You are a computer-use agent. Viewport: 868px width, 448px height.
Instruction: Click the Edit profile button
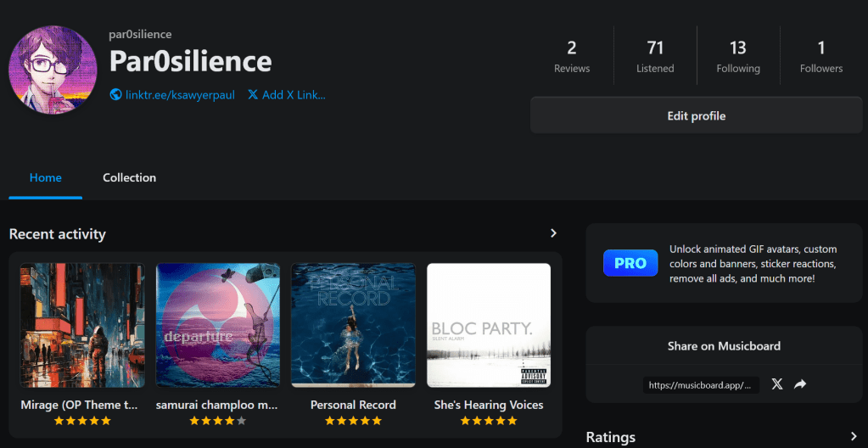click(696, 115)
